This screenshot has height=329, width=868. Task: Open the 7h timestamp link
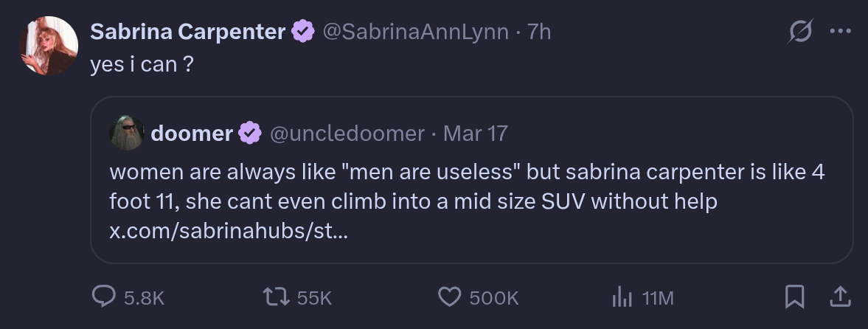(x=538, y=32)
